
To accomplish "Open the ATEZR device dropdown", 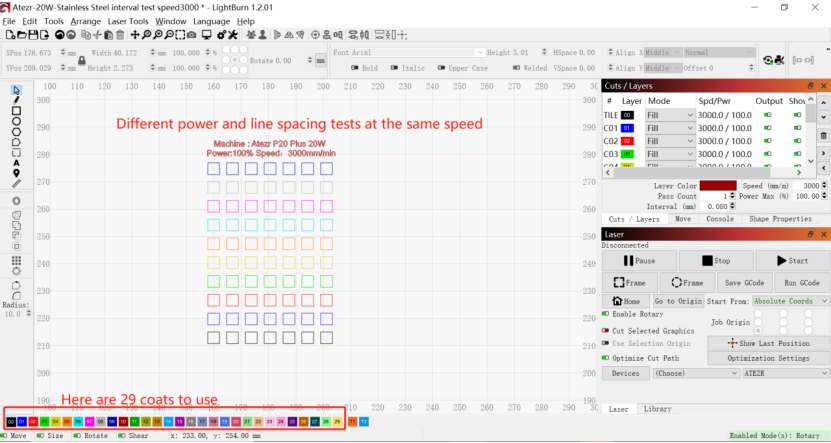I will tap(786, 373).
